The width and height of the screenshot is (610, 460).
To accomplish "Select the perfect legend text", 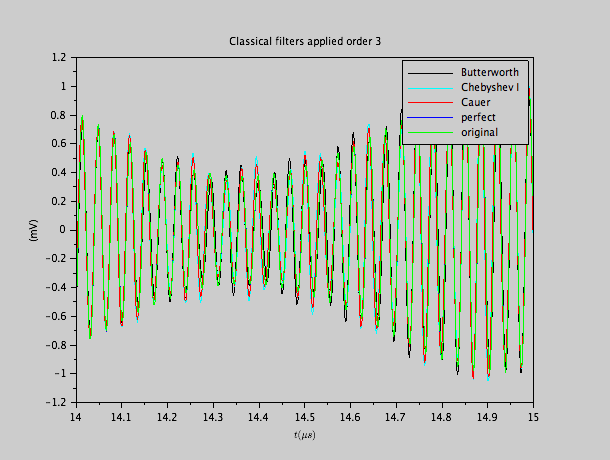I will click(477, 116).
